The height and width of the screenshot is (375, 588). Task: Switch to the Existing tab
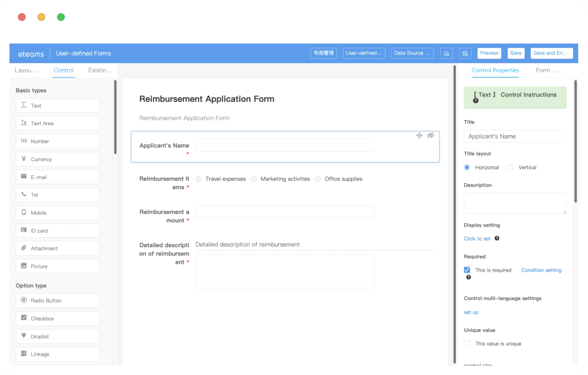pos(100,70)
